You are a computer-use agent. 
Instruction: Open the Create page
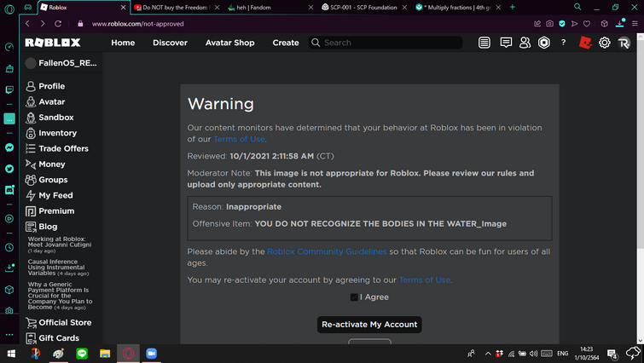[x=286, y=43]
